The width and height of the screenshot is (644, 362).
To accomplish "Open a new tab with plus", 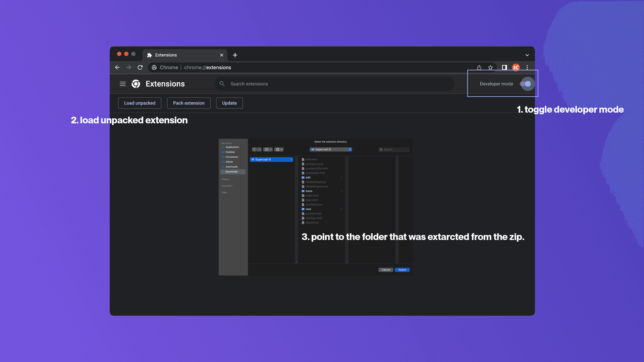I will 235,55.
